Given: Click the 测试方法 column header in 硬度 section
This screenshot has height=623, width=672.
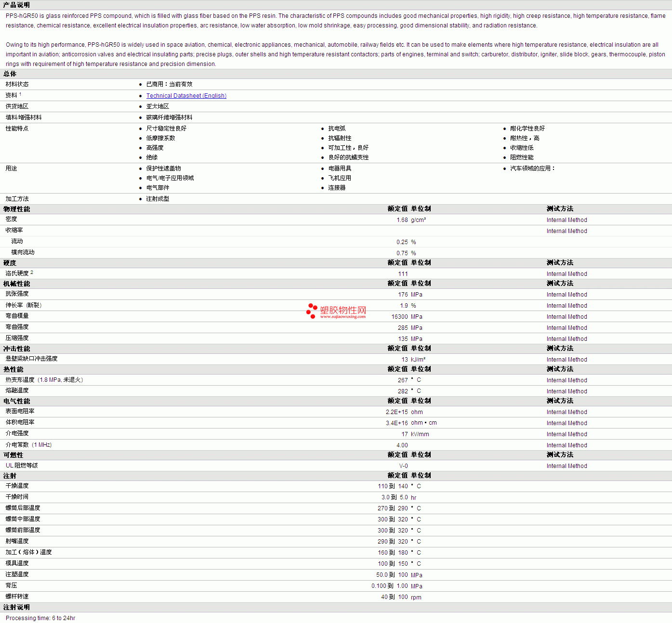Looking at the screenshot, I should [x=560, y=263].
